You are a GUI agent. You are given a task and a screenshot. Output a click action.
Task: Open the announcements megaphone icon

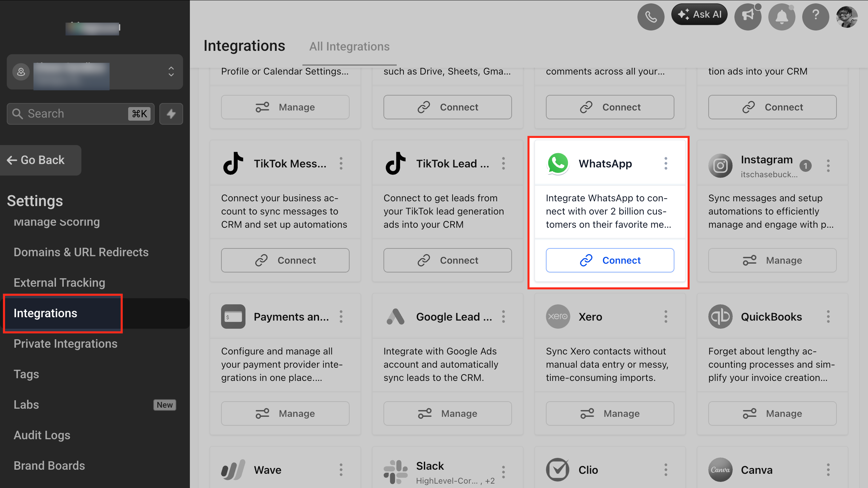(x=748, y=17)
